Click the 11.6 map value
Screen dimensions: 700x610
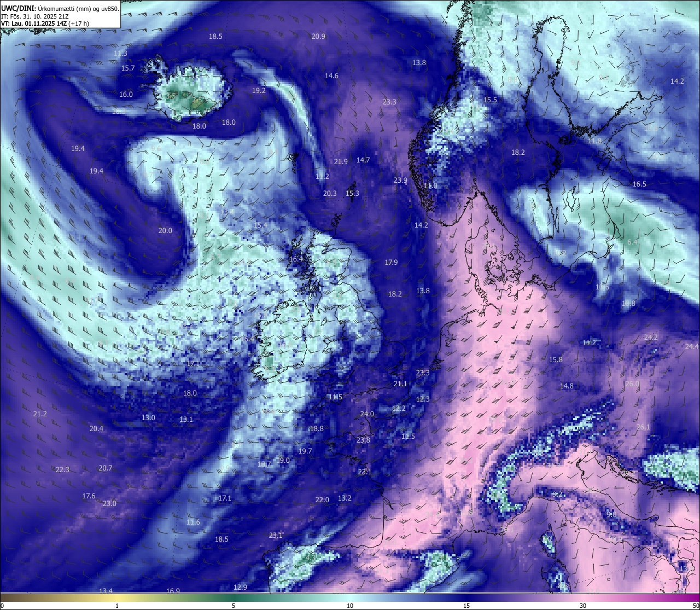[x=193, y=522]
